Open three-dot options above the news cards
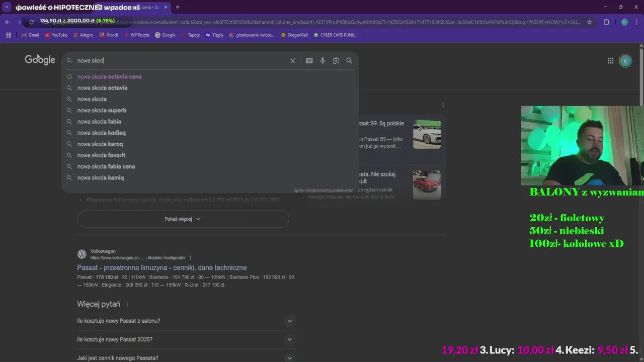Screen dimensions: 644x362 [443, 105]
